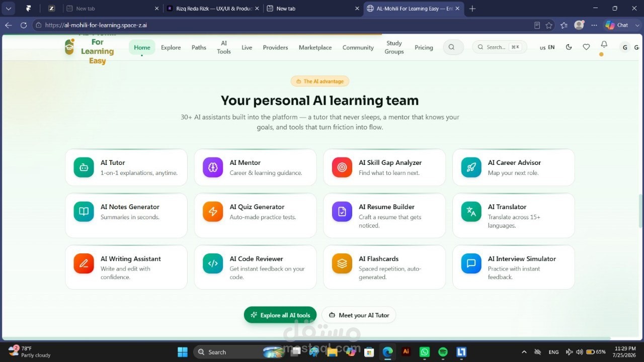Click the taskbar clock showing 11:29 PM
Viewport: 644px width, 362px height.
click(624, 351)
